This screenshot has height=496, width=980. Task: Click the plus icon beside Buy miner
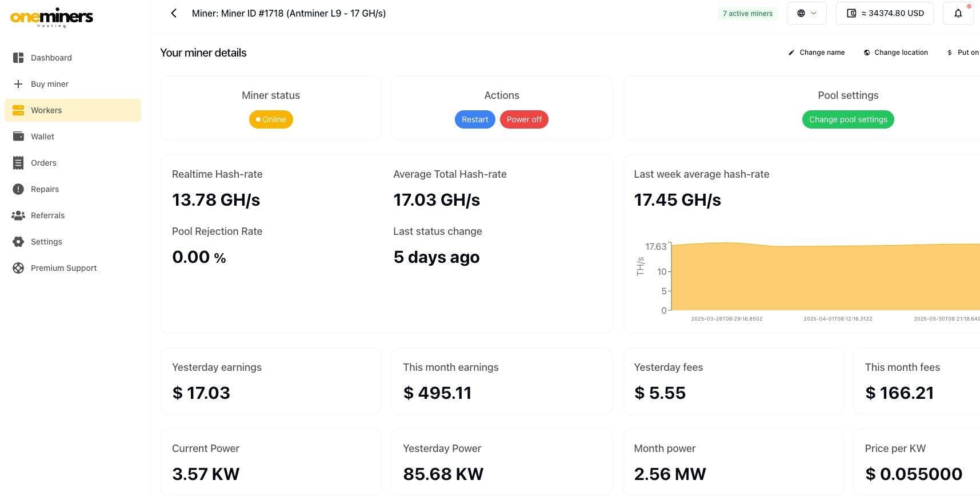(x=18, y=84)
